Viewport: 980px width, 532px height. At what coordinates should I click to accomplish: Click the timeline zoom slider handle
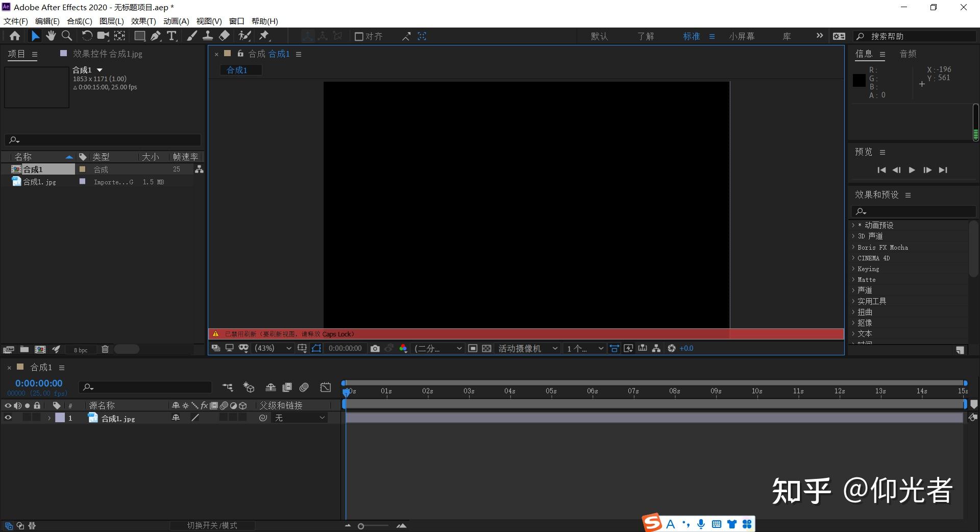[361, 526]
